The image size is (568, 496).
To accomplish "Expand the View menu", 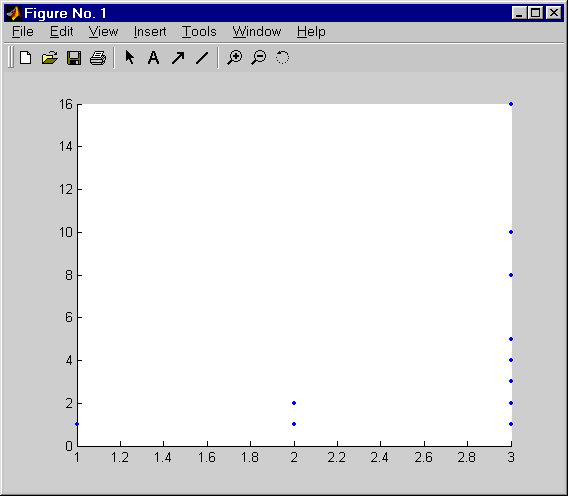I will (x=104, y=32).
